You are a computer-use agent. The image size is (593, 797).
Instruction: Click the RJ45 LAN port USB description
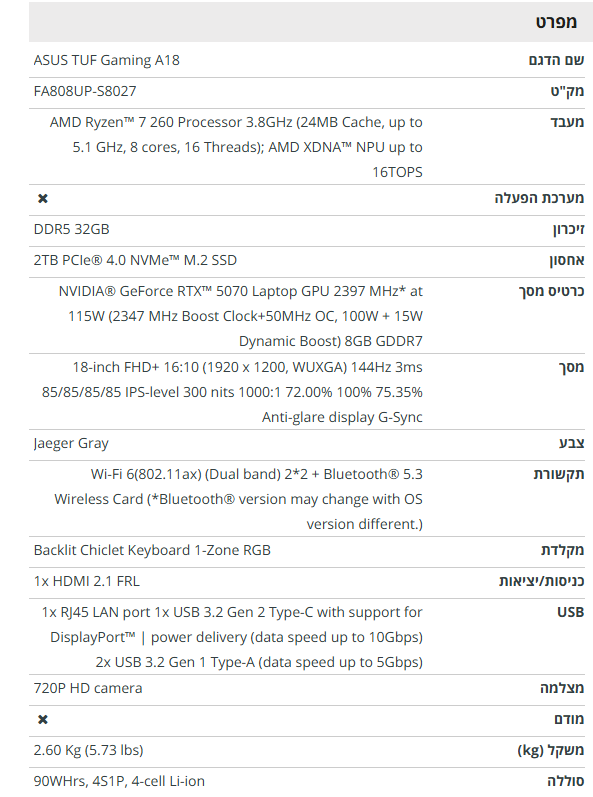pyautogui.click(x=232, y=637)
